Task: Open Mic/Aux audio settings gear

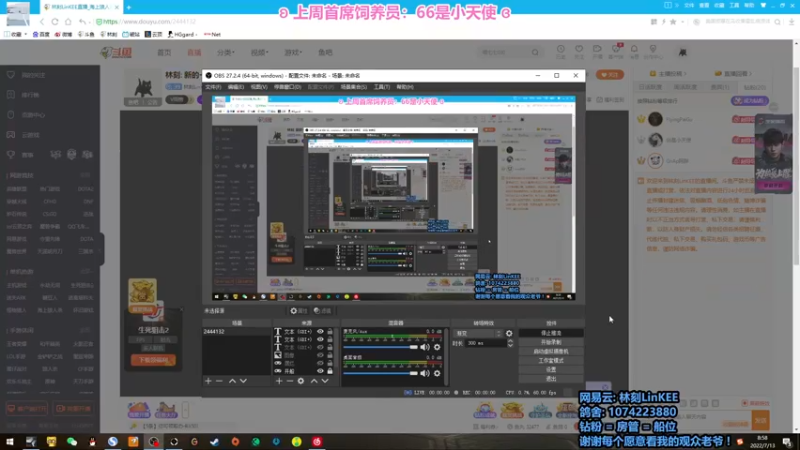Action: (x=437, y=347)
